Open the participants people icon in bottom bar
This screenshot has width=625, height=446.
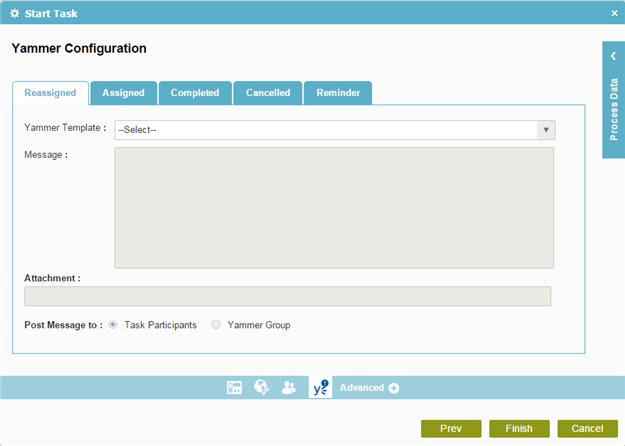pos(289,387)
